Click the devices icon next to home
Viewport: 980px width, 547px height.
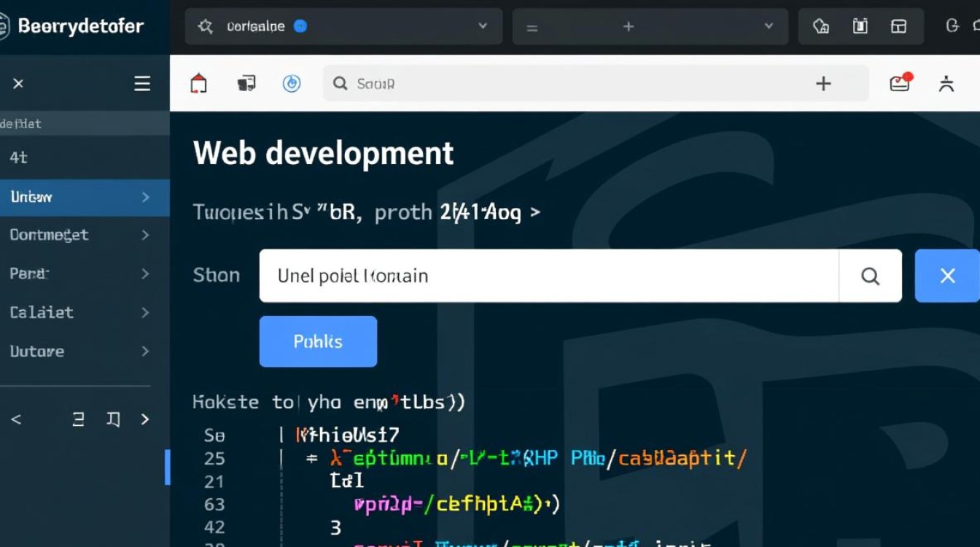(x=246, y=84)
